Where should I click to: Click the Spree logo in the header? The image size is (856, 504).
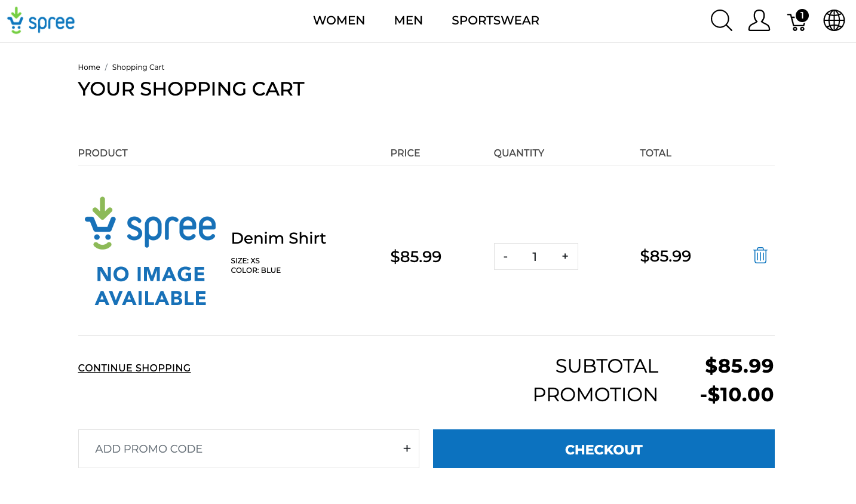pos(41,20)
